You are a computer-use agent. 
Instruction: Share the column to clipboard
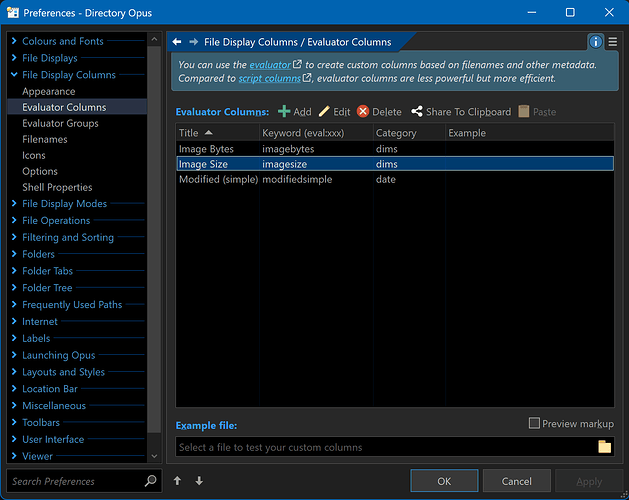(x=461, y=112)
